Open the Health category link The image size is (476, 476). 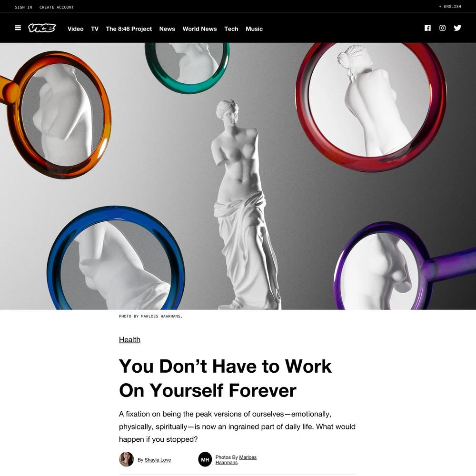[x=129, y=340]
